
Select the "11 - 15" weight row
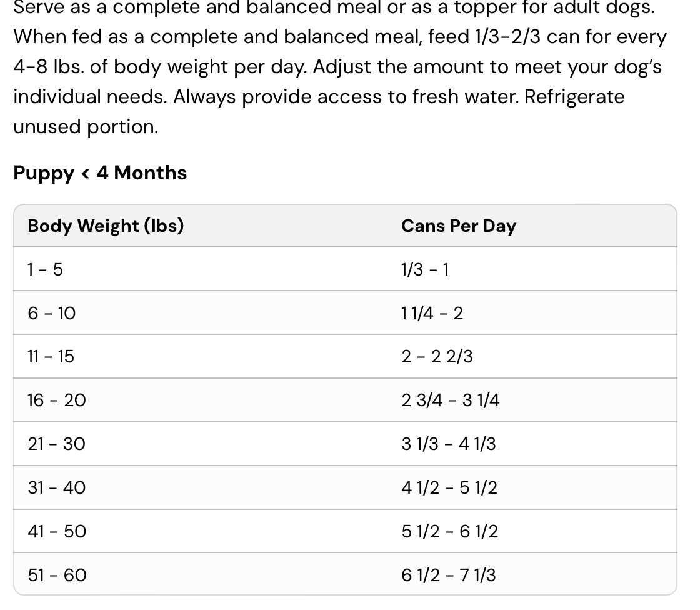click(x=51, y=357)
